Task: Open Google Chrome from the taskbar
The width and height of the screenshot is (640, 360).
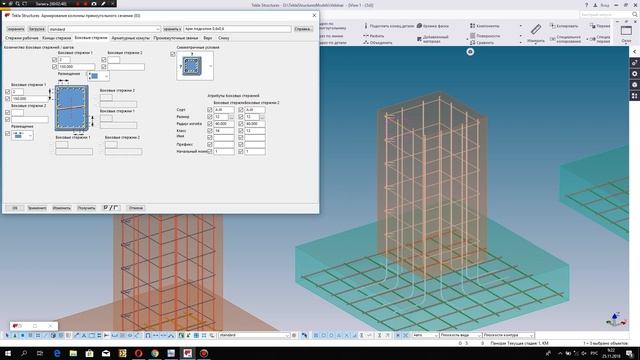Action: tap(155, 353)
